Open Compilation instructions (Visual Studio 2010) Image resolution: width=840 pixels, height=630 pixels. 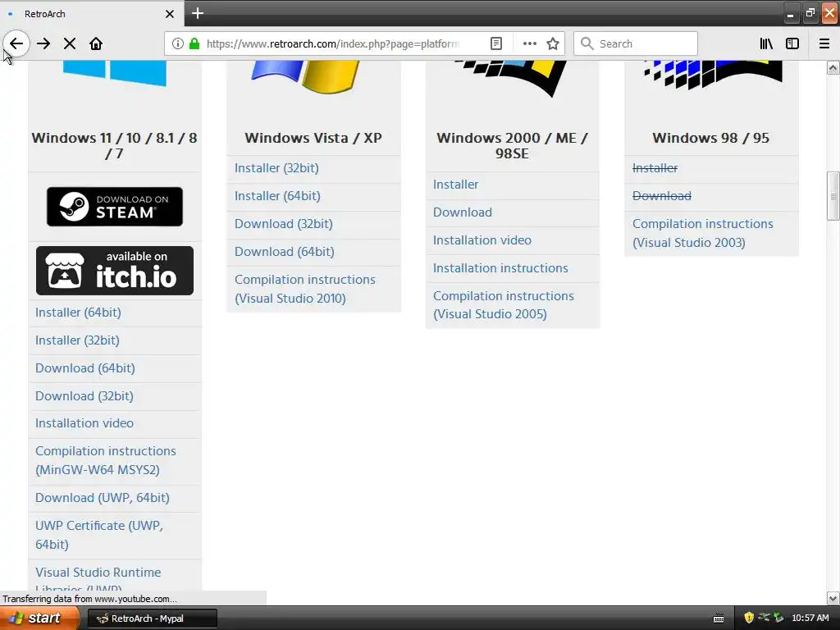(x=305, y=289)
